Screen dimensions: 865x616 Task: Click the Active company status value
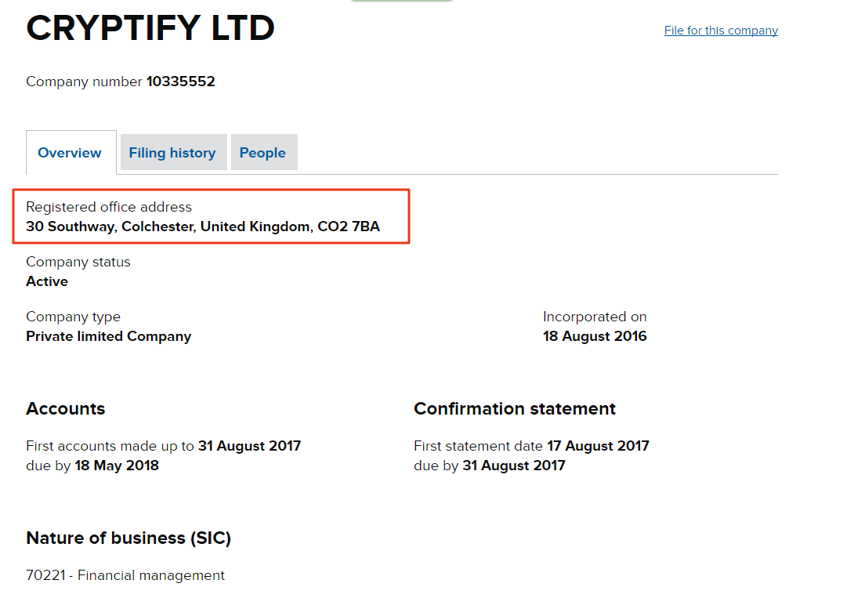[x=47, y=281]
